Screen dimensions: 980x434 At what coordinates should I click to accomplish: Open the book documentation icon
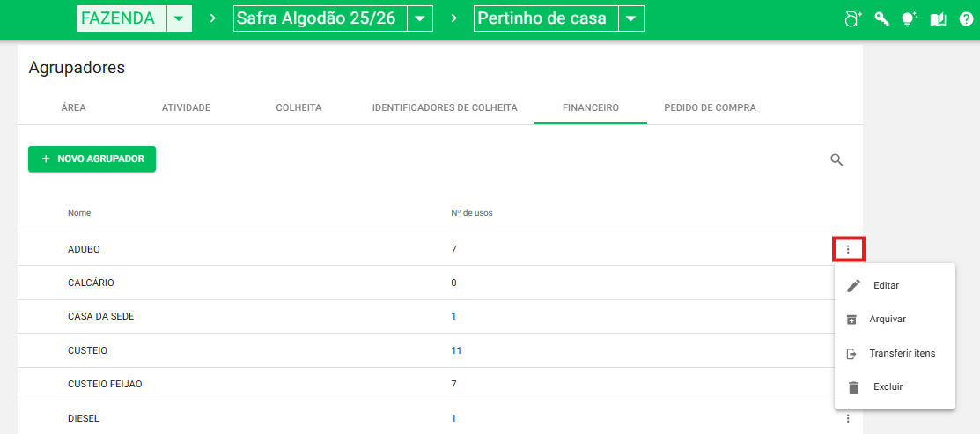[939, 19]
